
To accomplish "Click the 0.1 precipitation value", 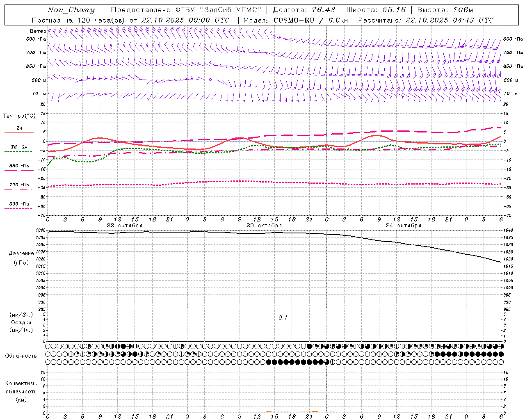I will click(283, 318).
